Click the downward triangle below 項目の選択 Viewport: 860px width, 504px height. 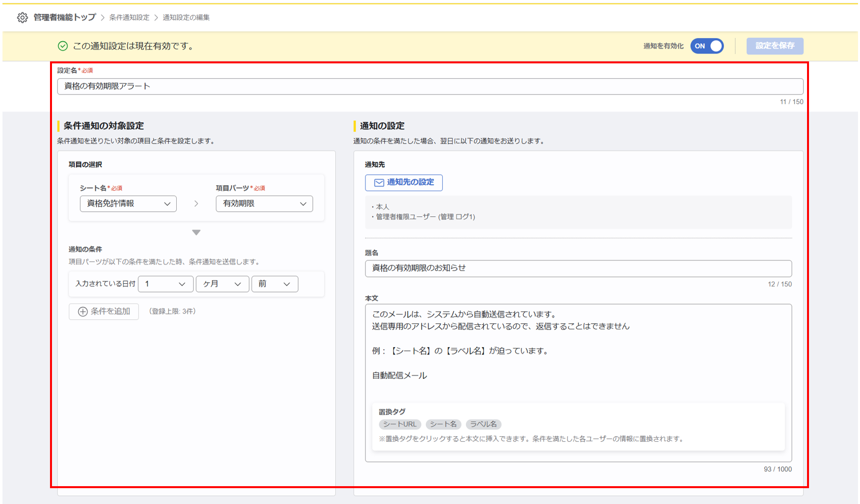point(196,232)
